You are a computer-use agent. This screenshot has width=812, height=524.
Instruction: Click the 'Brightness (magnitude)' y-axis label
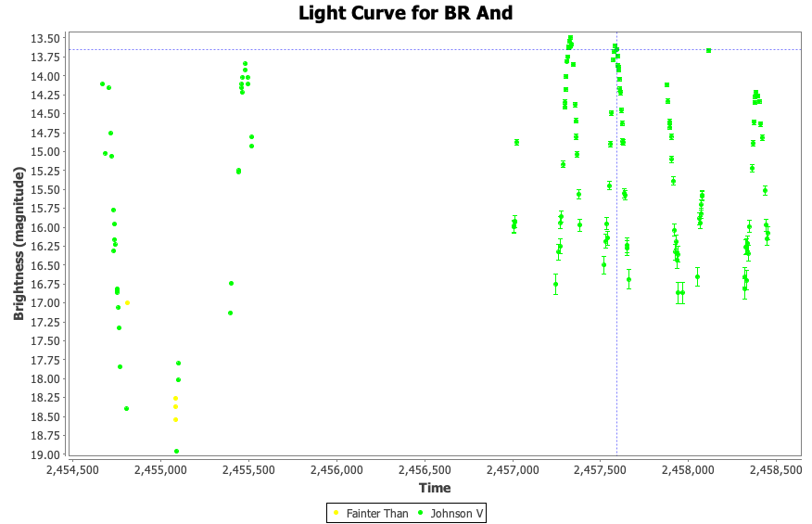(x=19, y=243)
